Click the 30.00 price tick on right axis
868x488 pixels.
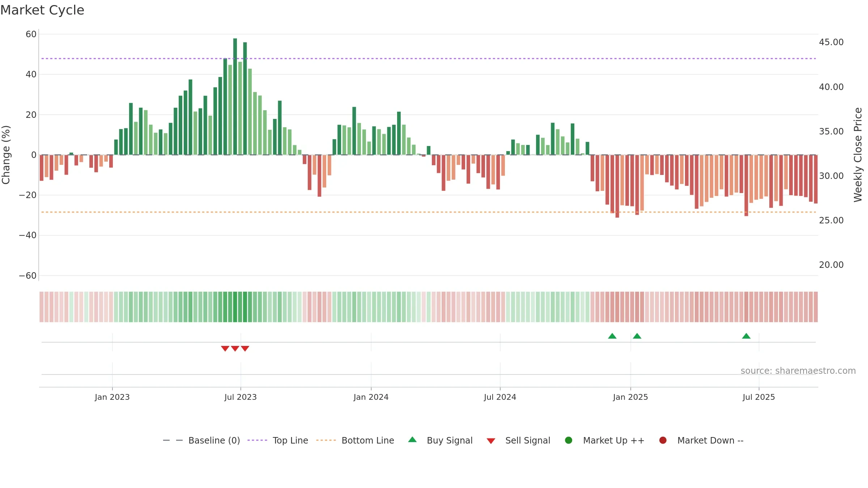pos(831,176)
